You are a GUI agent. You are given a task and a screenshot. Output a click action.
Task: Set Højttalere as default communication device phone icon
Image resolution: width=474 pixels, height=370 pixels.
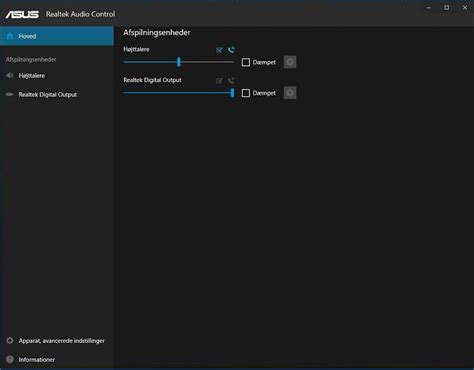[x=231, y=50]
